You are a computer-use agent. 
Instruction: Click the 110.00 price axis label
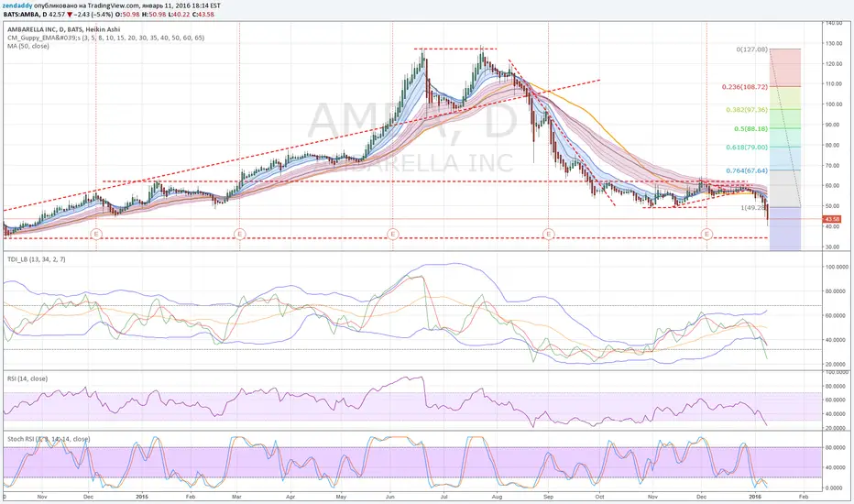click(834, 84)
